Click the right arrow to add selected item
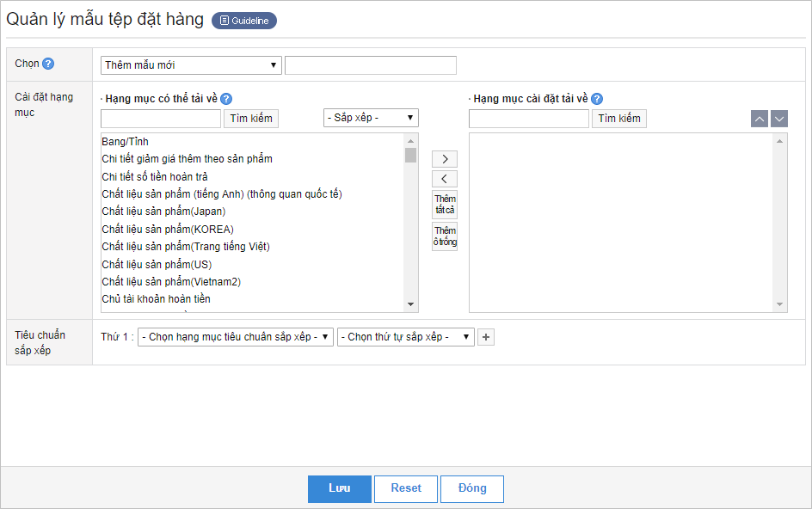This screenshot has height=509, width=812. click(x=445, y=159)
